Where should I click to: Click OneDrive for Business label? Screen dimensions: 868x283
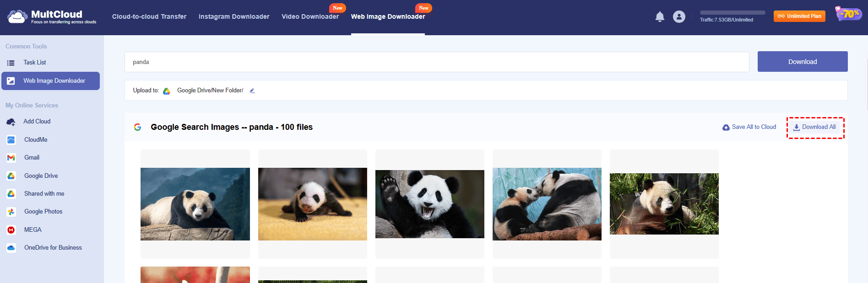pyautogui.click(x=53, y=248)
